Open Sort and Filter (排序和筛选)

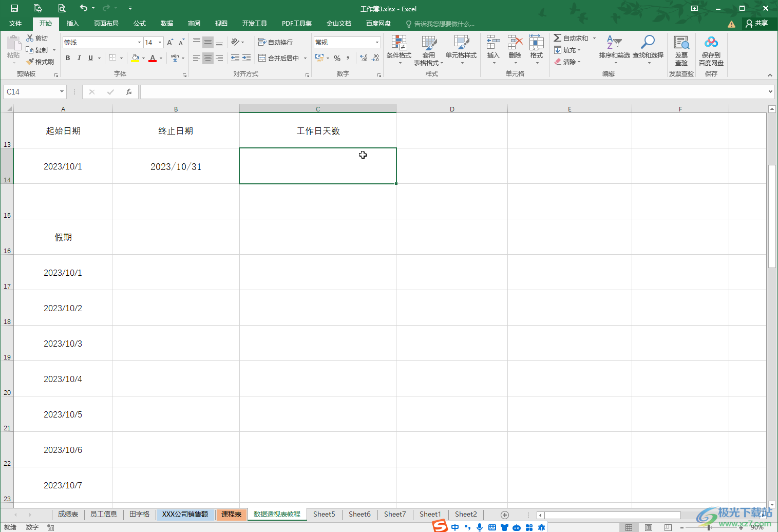(614, 50)
